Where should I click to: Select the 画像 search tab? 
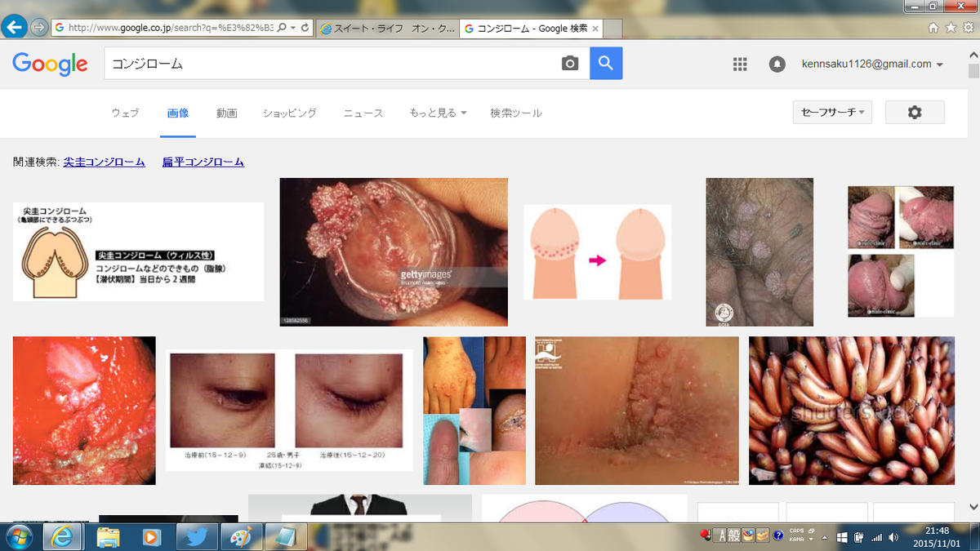pyautogui.click(x=178, y=113)
